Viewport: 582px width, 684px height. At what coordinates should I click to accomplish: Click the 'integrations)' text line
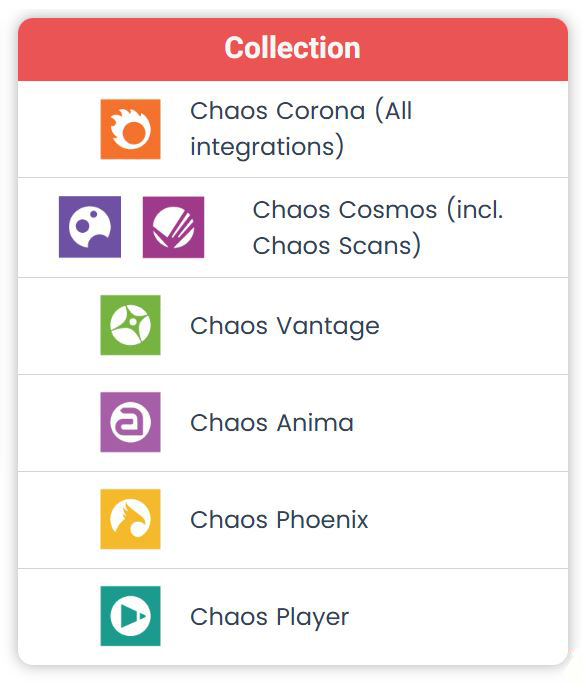[267, 147]
